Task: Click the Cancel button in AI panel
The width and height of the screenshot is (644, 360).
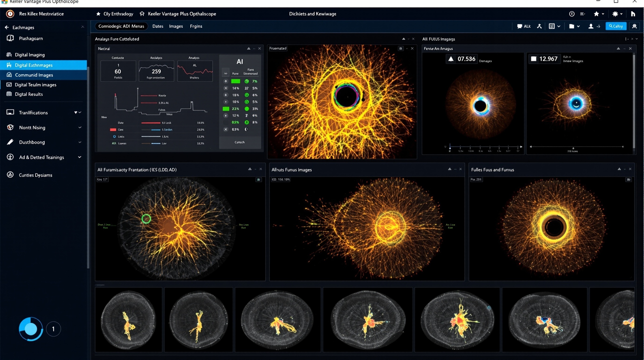Action: click(x=239, y=142)
